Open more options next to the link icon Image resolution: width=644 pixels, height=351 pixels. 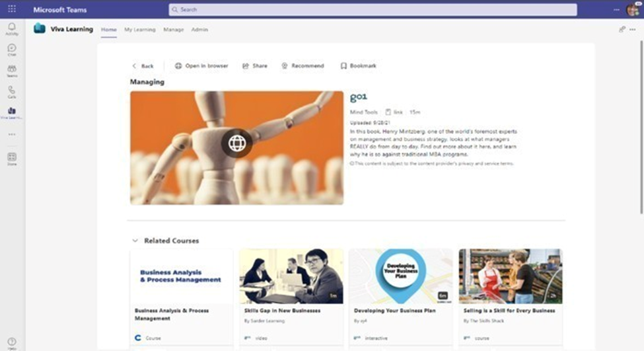point(633,29)
